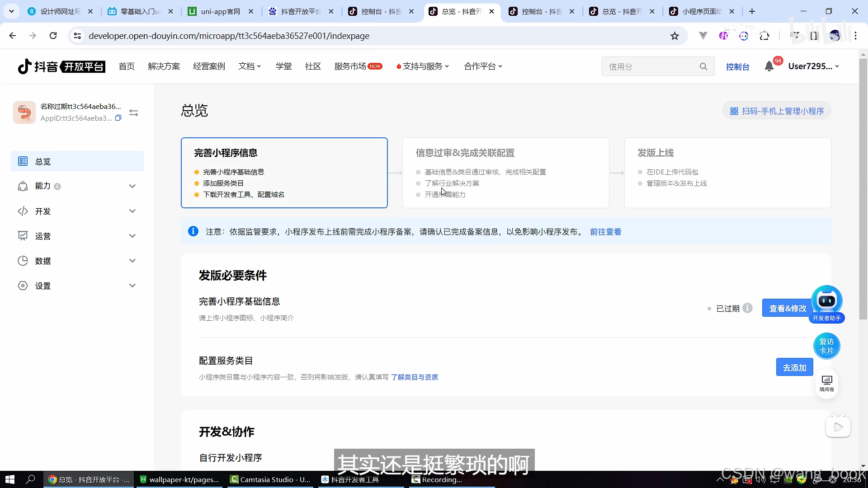Viewport: 868px width, 488px height.
Task: Open 了解类目与资质 link
Action: pos(415,377)
